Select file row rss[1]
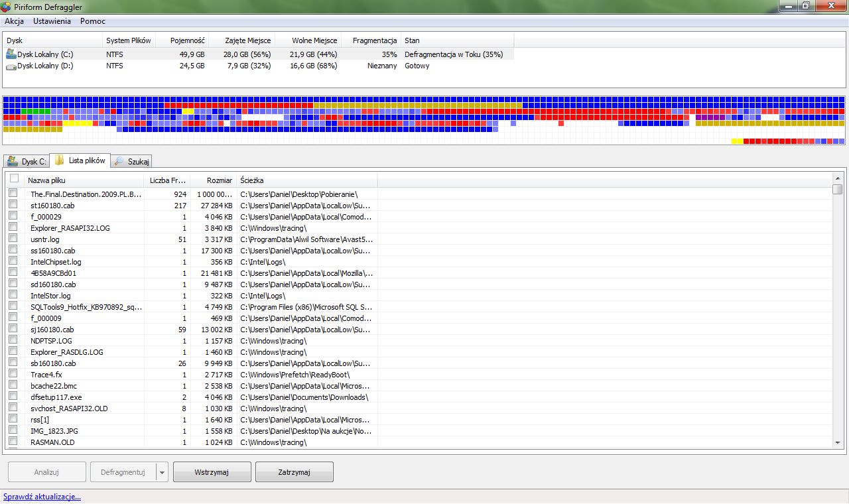The width and height of the screenshot is (849, 504). 192,420
